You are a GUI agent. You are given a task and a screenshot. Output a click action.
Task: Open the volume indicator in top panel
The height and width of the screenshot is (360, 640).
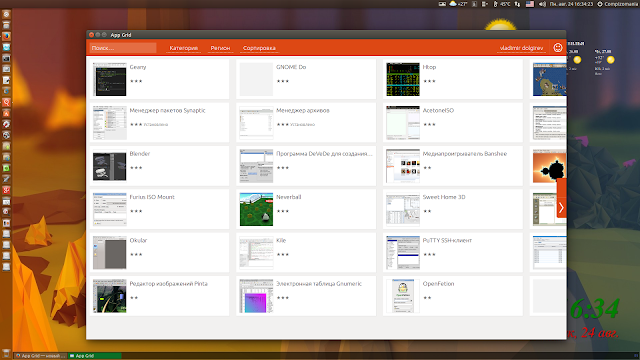[542, 4]
